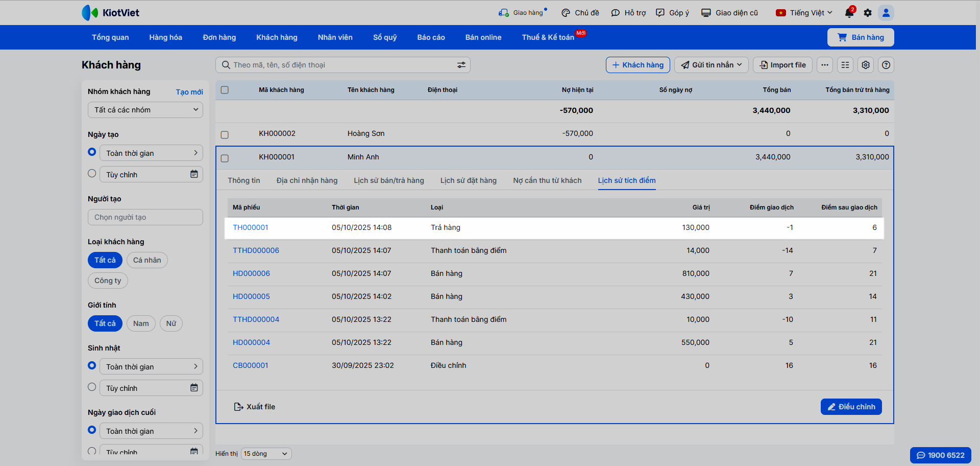Click the table settings gear icon
This screenshot has width=980, height=466.
coord(866,65)
